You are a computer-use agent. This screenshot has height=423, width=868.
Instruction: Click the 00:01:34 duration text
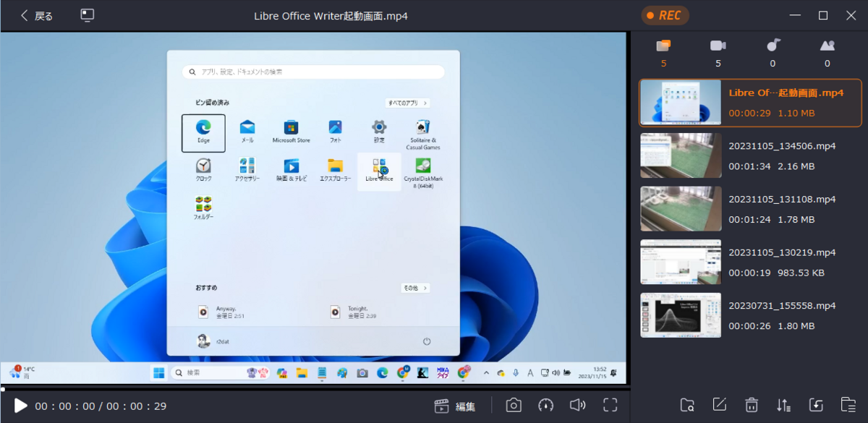tap(749, 166)
